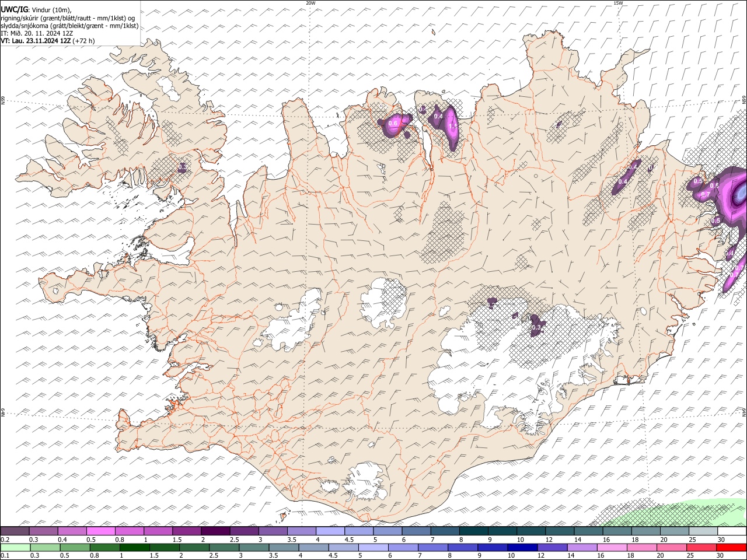Click the 0.2 label on the top legend row
Screen dimensions: 747x560
[x=5, y=540]
